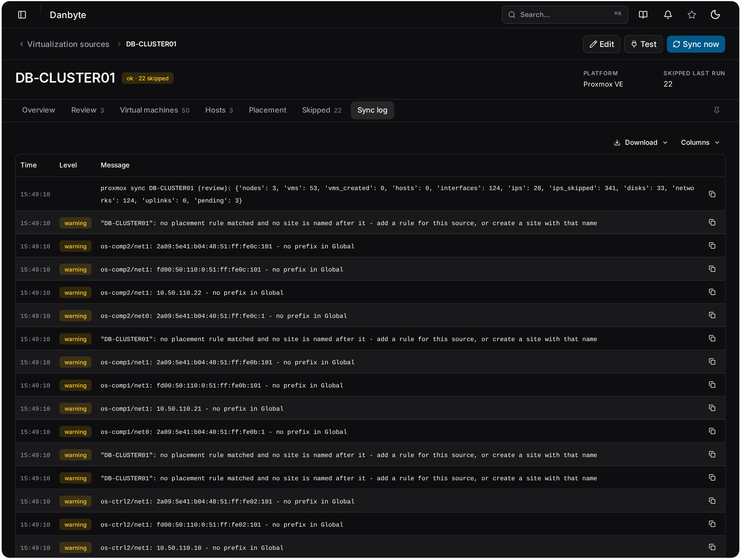Screen dimensions: 741x560
Task: Open the Placement tab
Action: click(x=267, y=110)
